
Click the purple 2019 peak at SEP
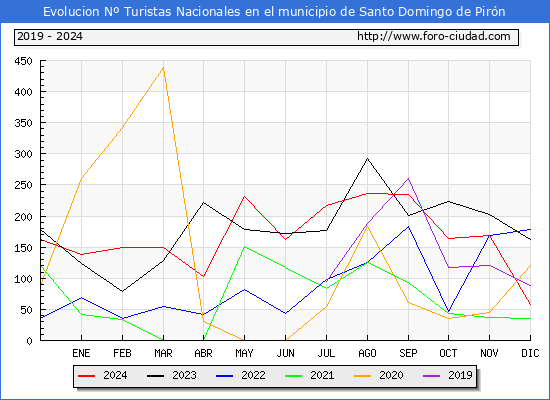(408, 179)
